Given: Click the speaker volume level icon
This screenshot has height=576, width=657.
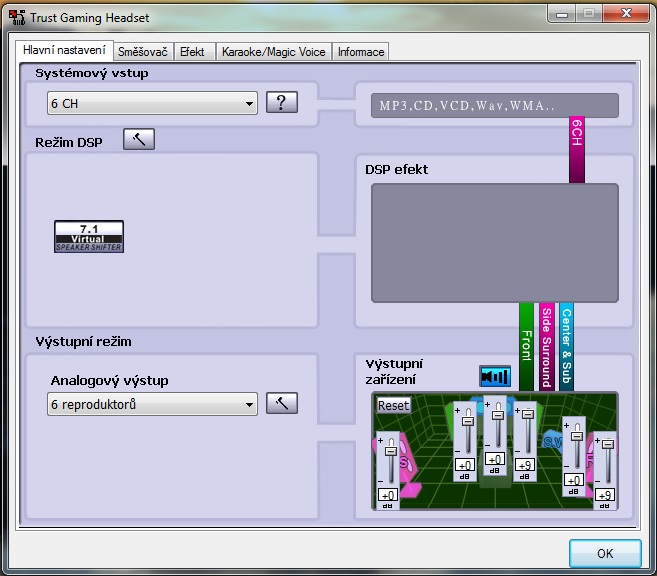Looking at the screenshot, I should click(494, 376).
